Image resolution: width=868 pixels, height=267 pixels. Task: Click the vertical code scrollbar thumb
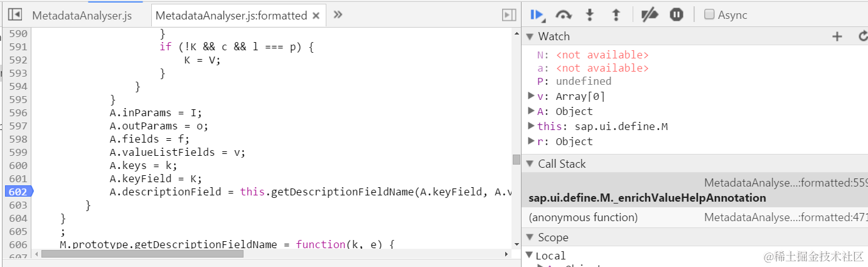[517, 159]
